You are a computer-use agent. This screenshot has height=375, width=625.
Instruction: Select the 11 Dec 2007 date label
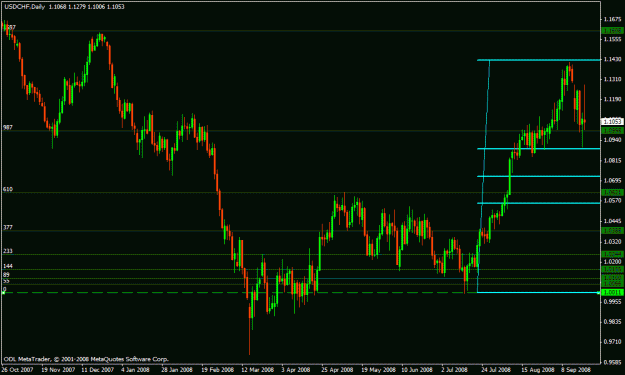(x=98, y=370)
